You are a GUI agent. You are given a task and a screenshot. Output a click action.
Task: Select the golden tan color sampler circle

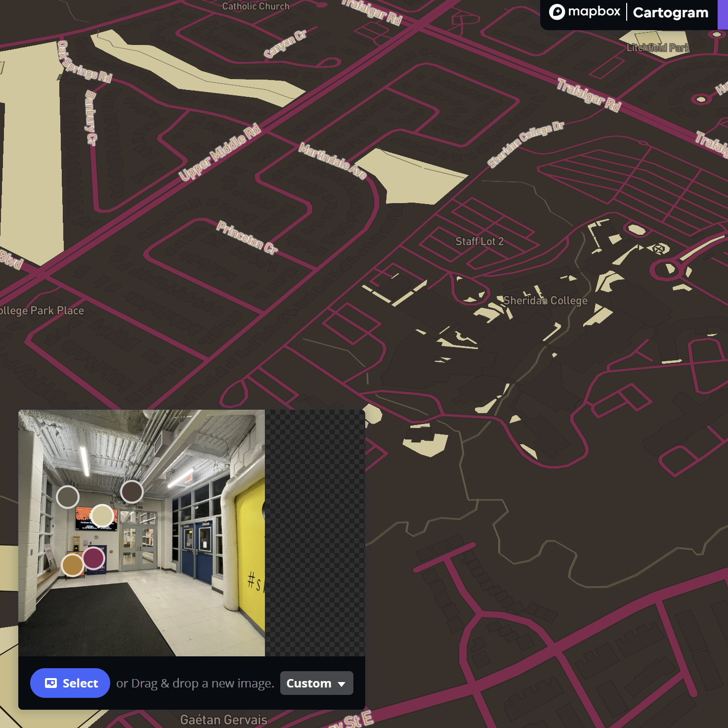[73, 565]
